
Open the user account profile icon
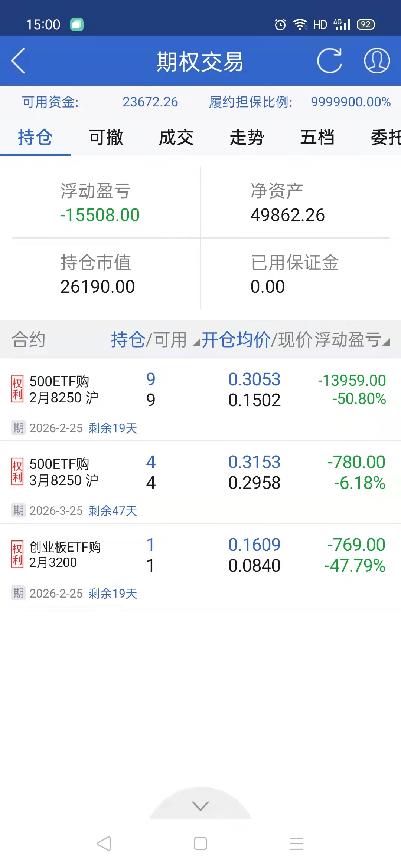pyautogui.click(x=376, y=61)
